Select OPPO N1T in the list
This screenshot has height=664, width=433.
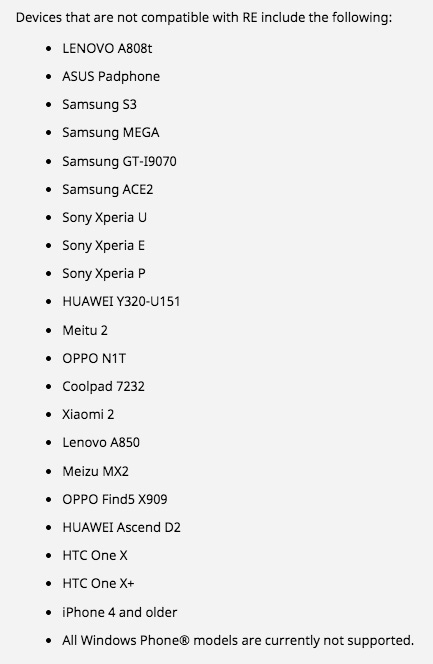(94, 358)
